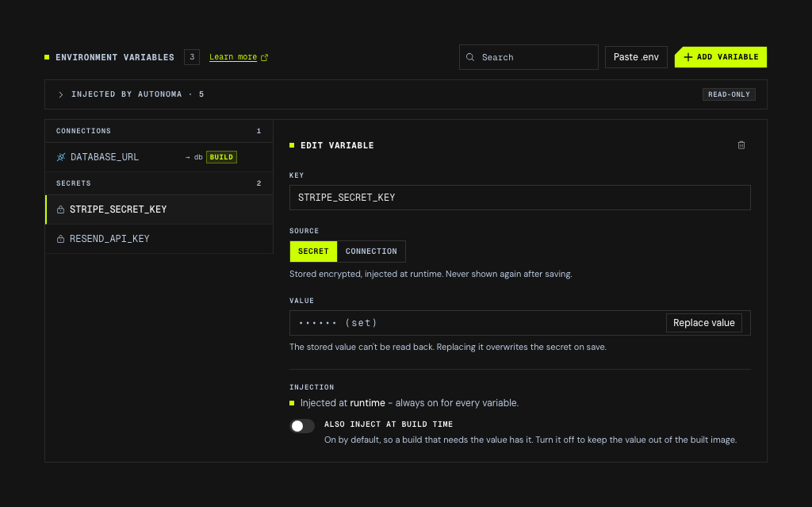Select the Secret source option
812x507 pixels.
(313, 252)
